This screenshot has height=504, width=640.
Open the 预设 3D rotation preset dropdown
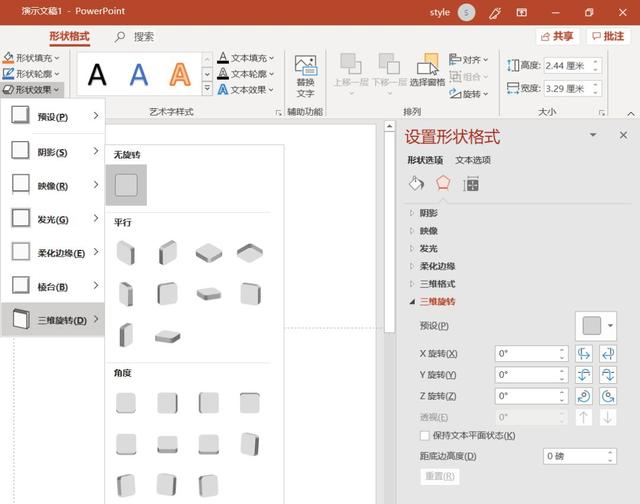tap(597, 326)
